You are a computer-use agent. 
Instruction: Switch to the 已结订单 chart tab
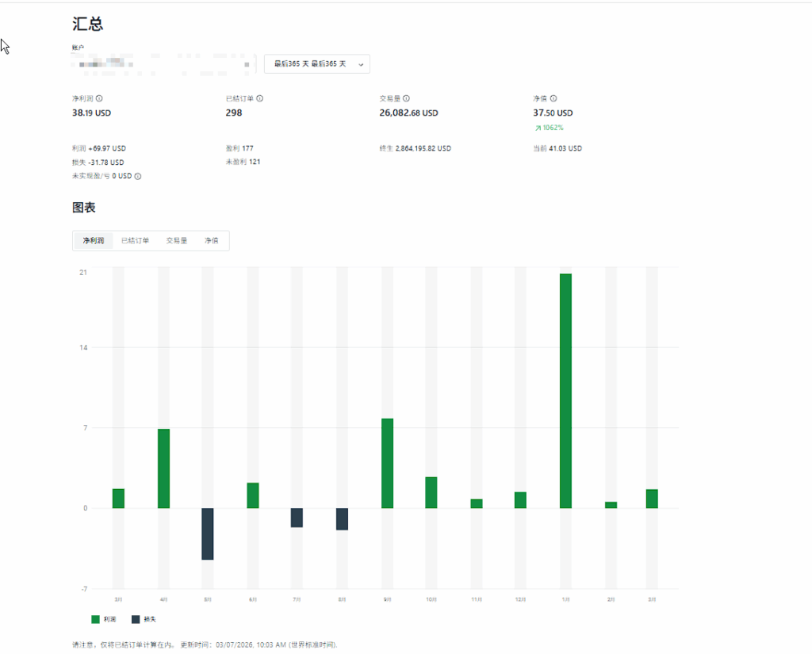point(135,240)
